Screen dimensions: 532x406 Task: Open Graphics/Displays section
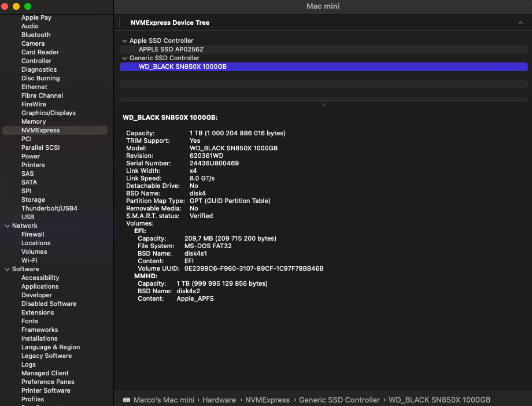(49, 113)
